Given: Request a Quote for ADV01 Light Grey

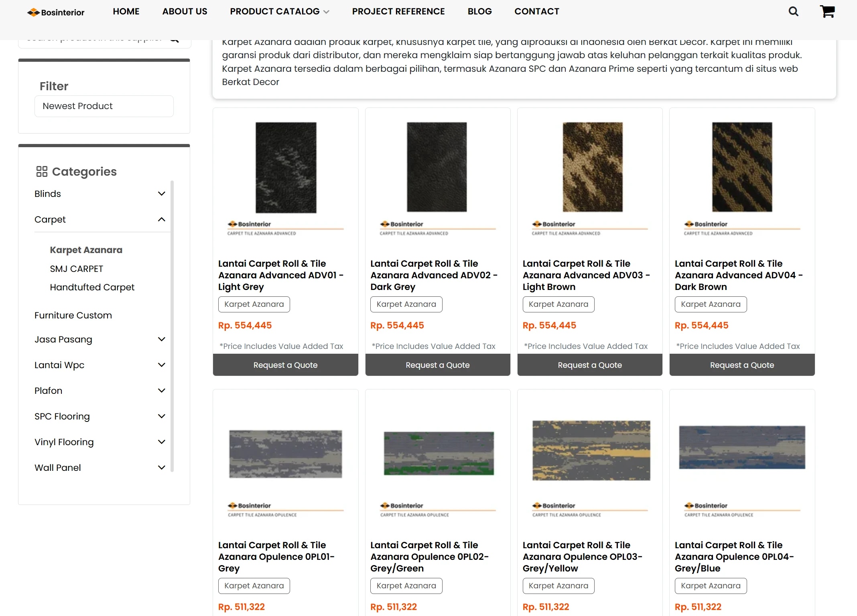Looking at the screenshot, I should [x=285, y=365].
